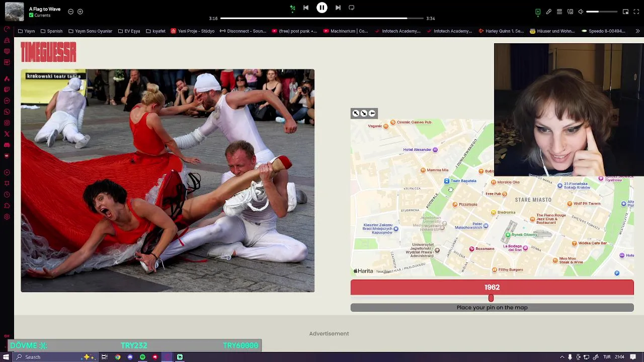Select the Rynek Główny map marker

(x=508, y=235)
